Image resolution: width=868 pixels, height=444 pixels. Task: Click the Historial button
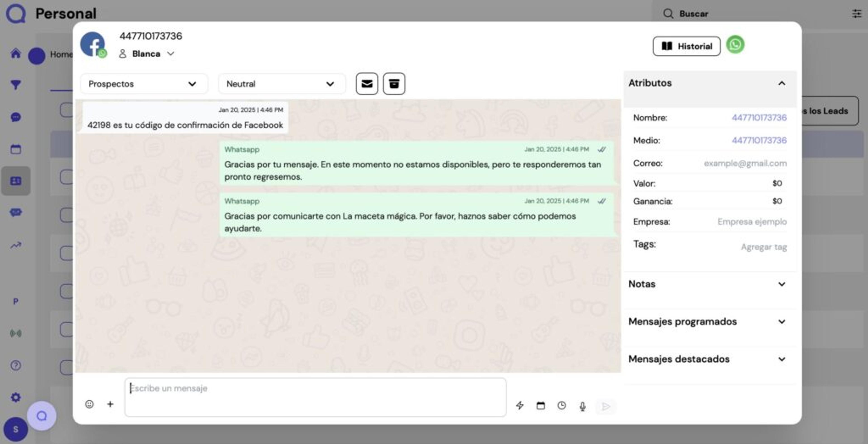[x=686, y=46]
